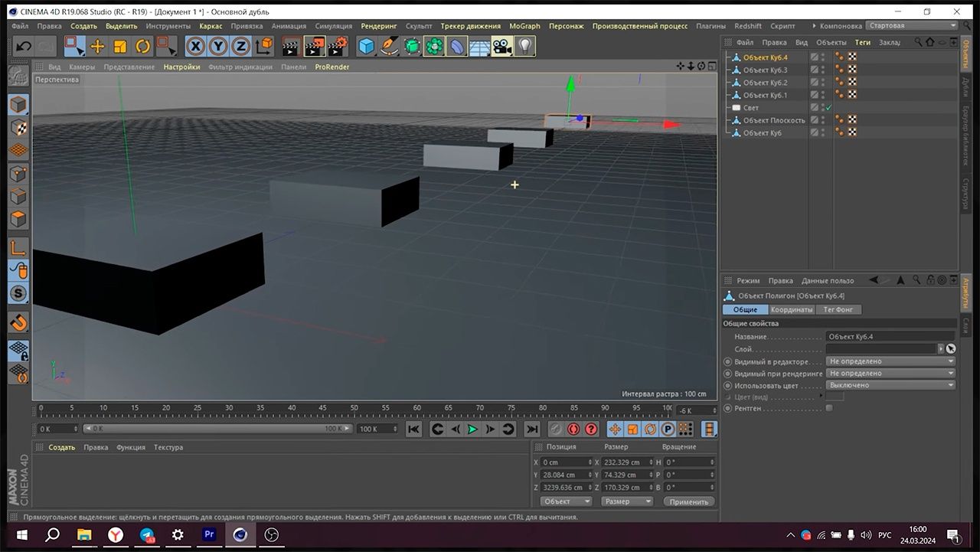Screen dimensions: 980x552
Task: Expand the Использовать цвет dropdown
Action: [x=891, y=385]
